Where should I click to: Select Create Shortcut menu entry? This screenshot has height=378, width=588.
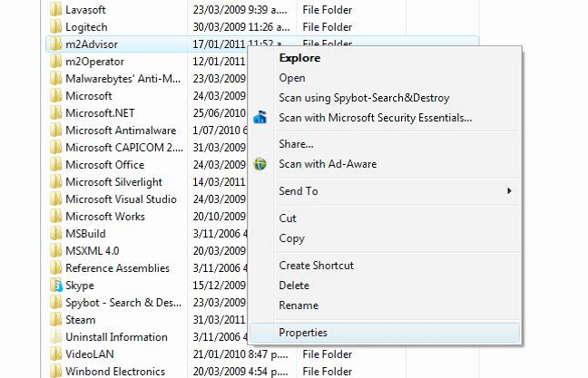(x=316, y=266)
